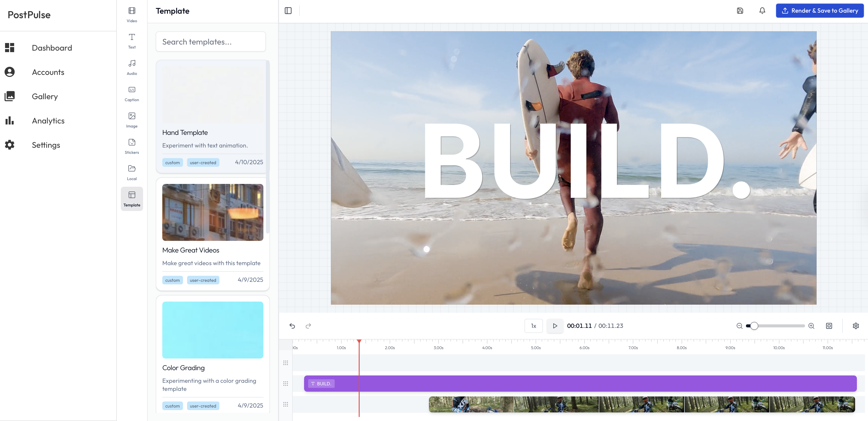Click the current time 00:01.11 display

click(x=579, y=326)
